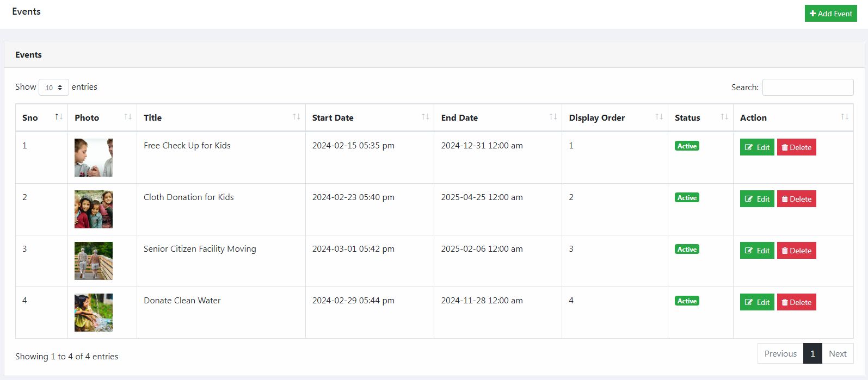Edit the Free Check Up for Kids event
This screenshot has height=380, width=868.
click(756, 147)
